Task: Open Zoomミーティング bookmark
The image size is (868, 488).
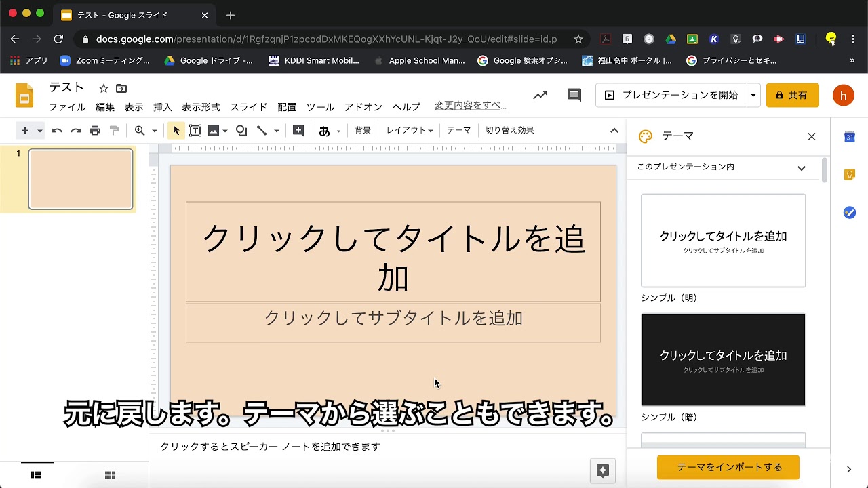Action: pyautogui.click(x=105, y=61)
